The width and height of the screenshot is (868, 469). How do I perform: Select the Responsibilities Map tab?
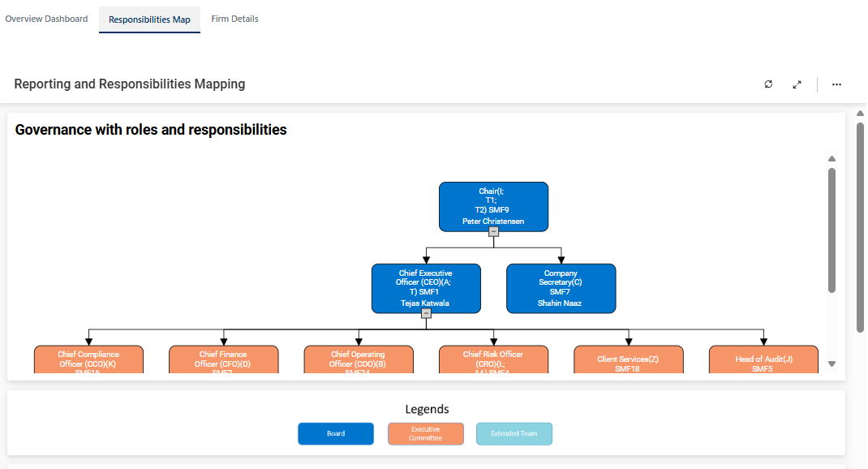[x=149, y=19]
